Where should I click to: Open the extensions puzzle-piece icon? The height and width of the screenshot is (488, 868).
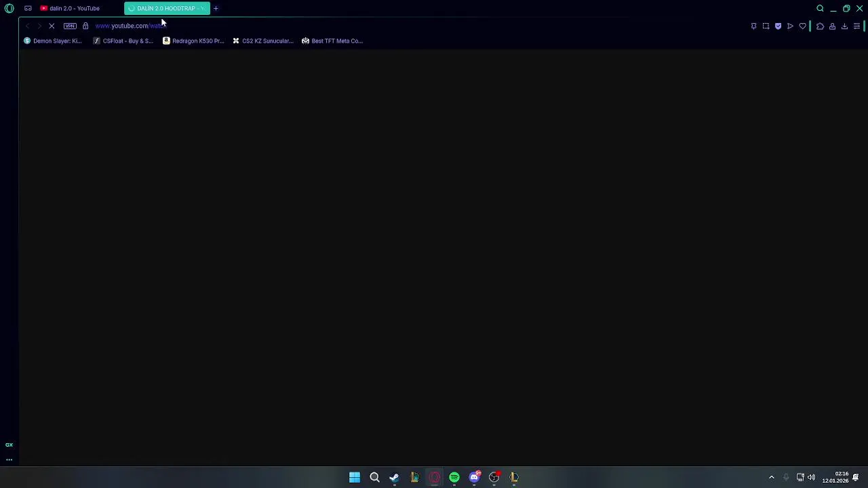pos(820,26)
